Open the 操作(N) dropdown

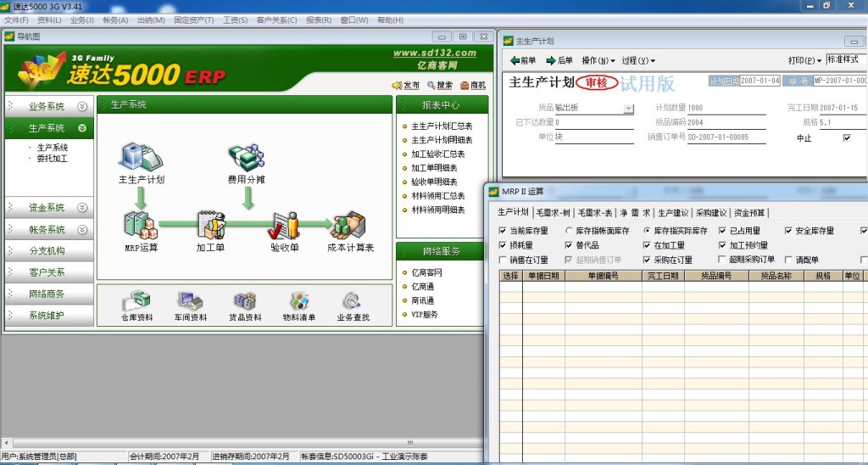click(598, 60)
